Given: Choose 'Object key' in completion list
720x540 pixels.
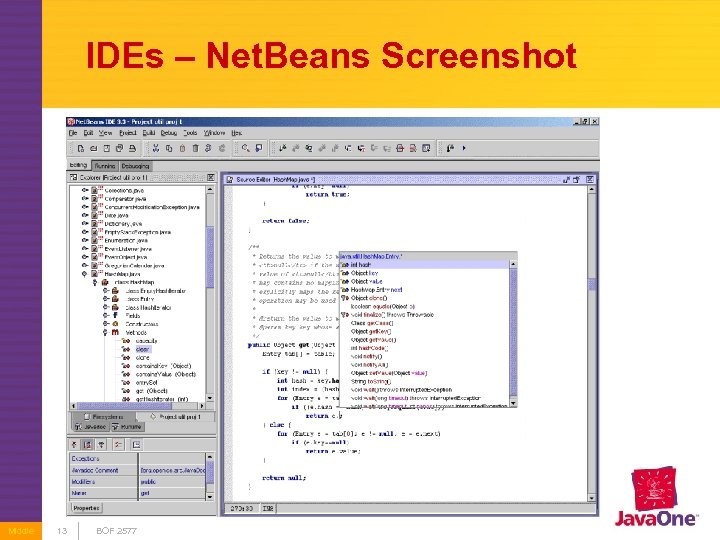Looking at the screenshot, I should [424, 273].
